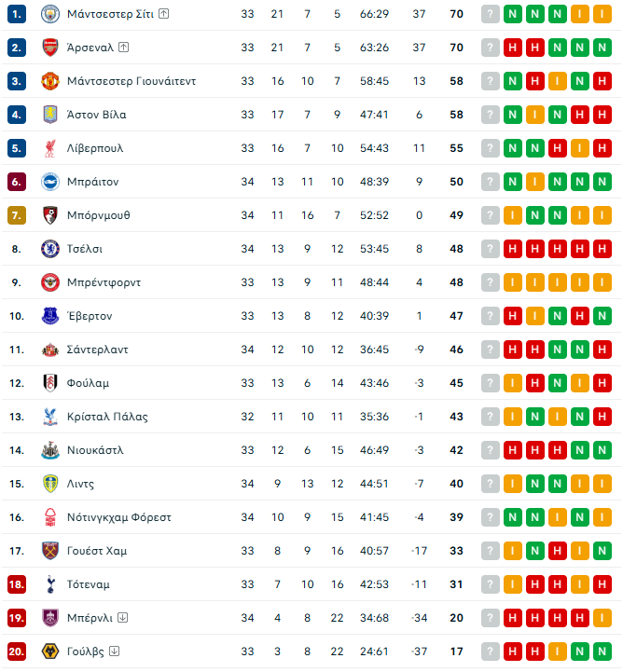
Task: Click the Manchester City club crest
Action: [49, 14]
